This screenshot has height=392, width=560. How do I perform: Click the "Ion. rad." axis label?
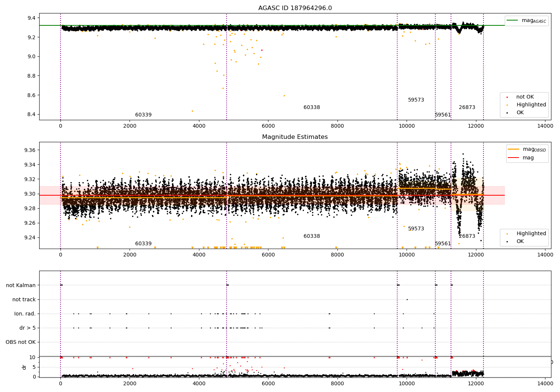[x=25, y=314]
